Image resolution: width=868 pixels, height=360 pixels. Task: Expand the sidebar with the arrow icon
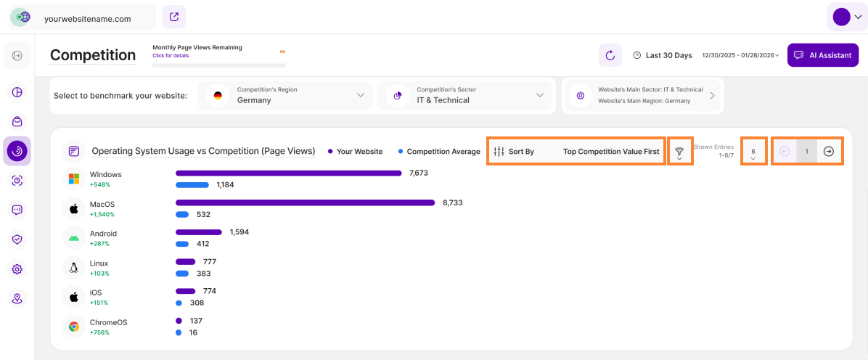point(17,56)
